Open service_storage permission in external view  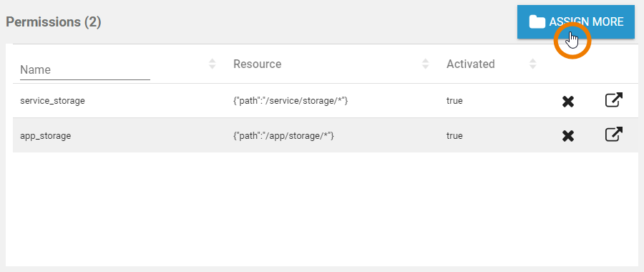tap(614, 100)
